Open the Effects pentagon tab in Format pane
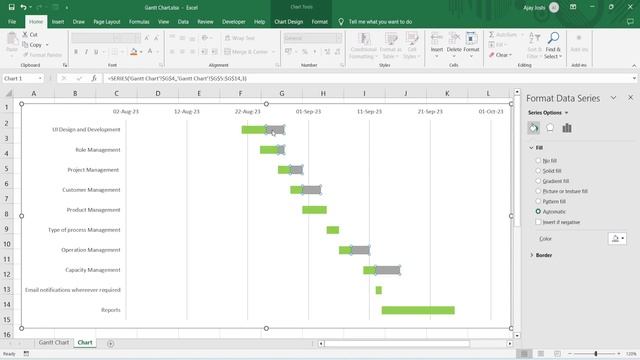Viewport: 640px width, 360px height. (x=550, y=128)
